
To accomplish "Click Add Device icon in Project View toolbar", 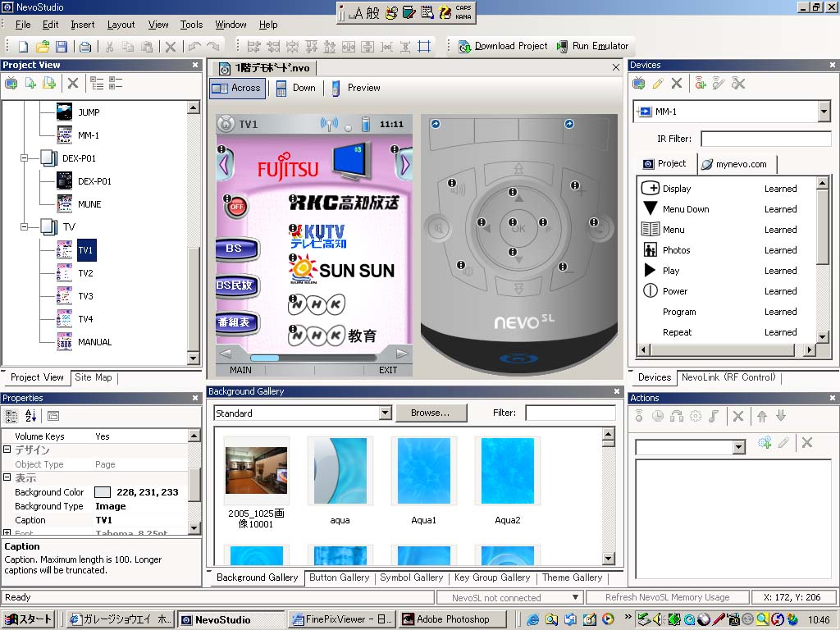I will point(11,83).
